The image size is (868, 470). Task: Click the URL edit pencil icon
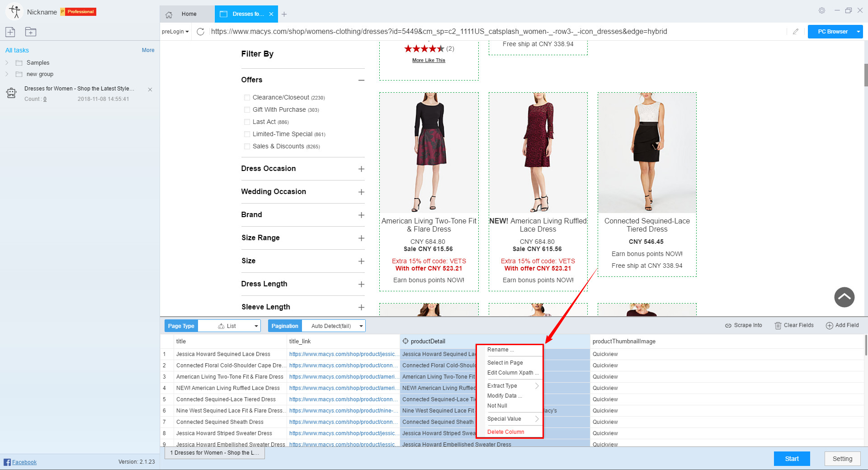point(796,32)
